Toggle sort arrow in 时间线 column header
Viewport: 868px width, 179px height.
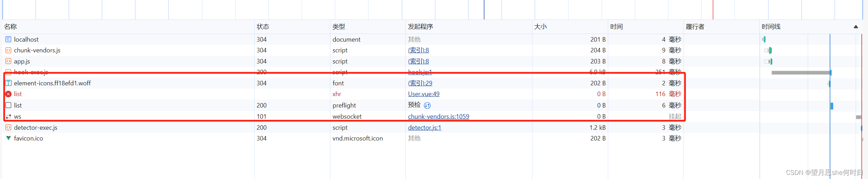(x=856, y=27)
